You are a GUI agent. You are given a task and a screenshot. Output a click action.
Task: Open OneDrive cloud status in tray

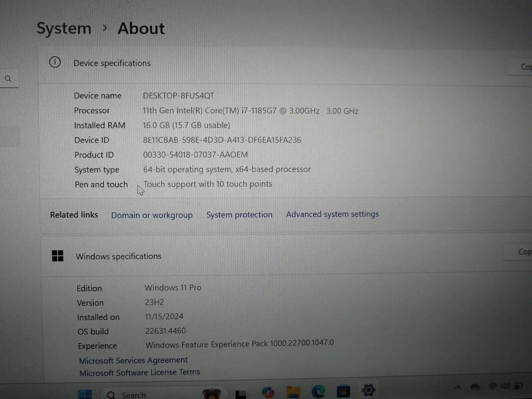(x=475, y=387)
